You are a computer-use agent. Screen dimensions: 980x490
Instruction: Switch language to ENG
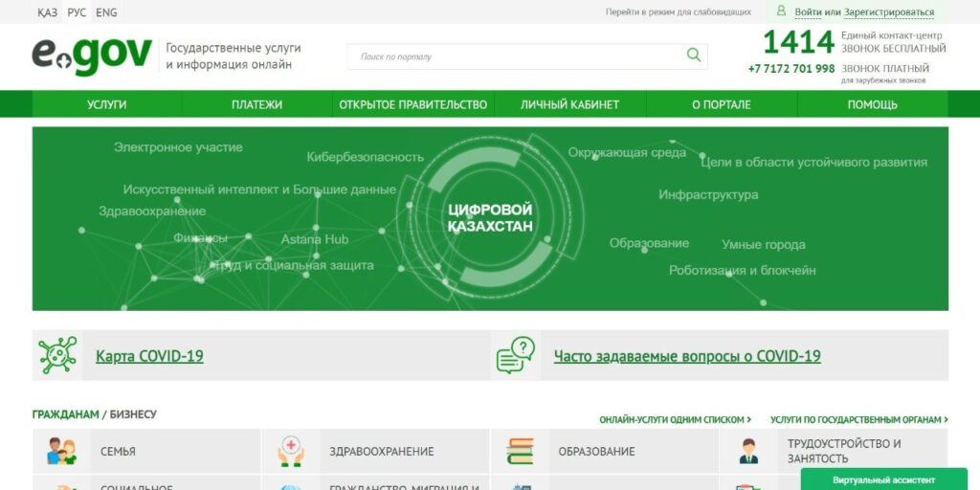coord(106,12)
